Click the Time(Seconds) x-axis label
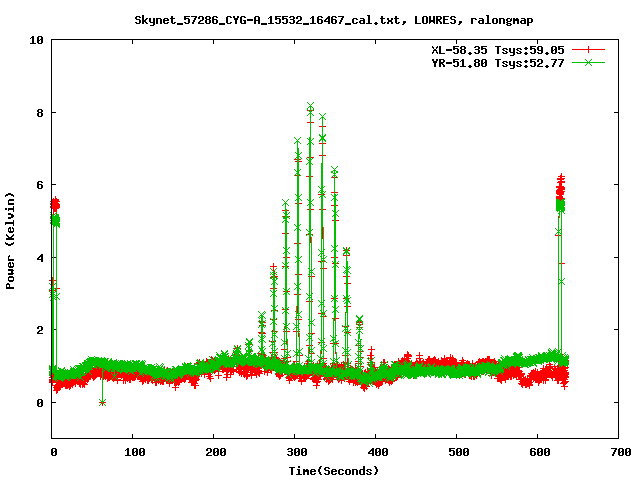Image resolution: width=640 pixels, height=480 pixels. click(333, 471)
